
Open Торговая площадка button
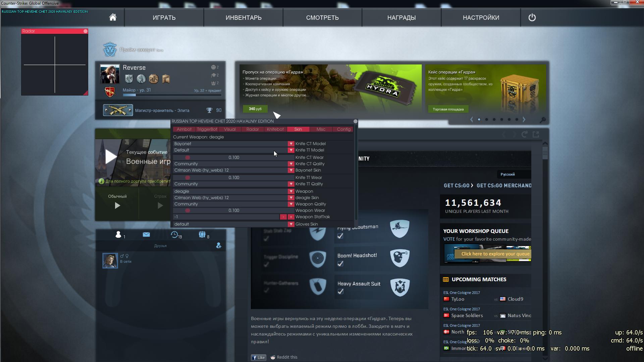point(448,109)
